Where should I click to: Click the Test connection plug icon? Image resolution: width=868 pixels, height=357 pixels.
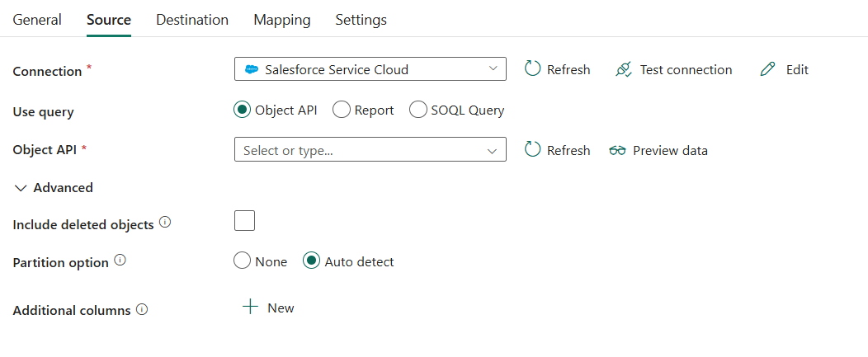click(624, 69)
